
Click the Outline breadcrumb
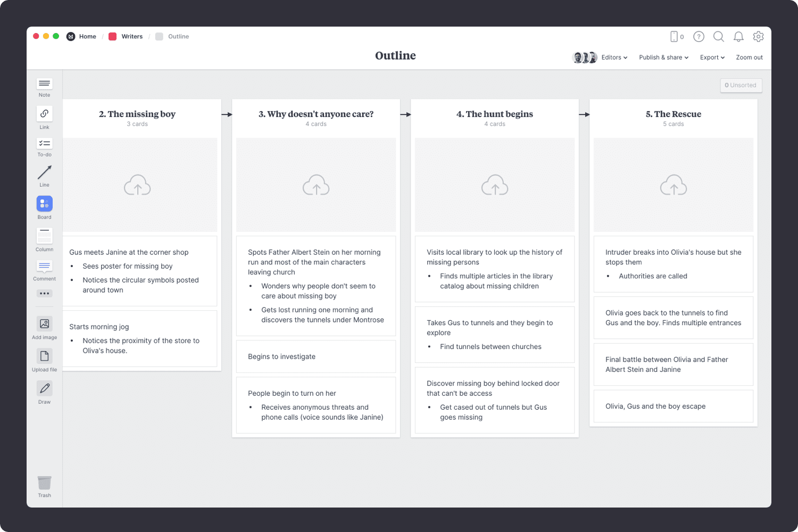(179, 37)
